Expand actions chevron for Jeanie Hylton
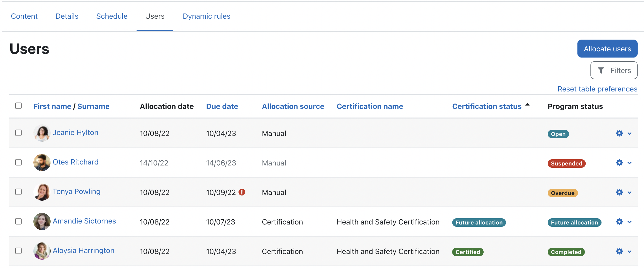644x268 pixels. pos(630,133)
